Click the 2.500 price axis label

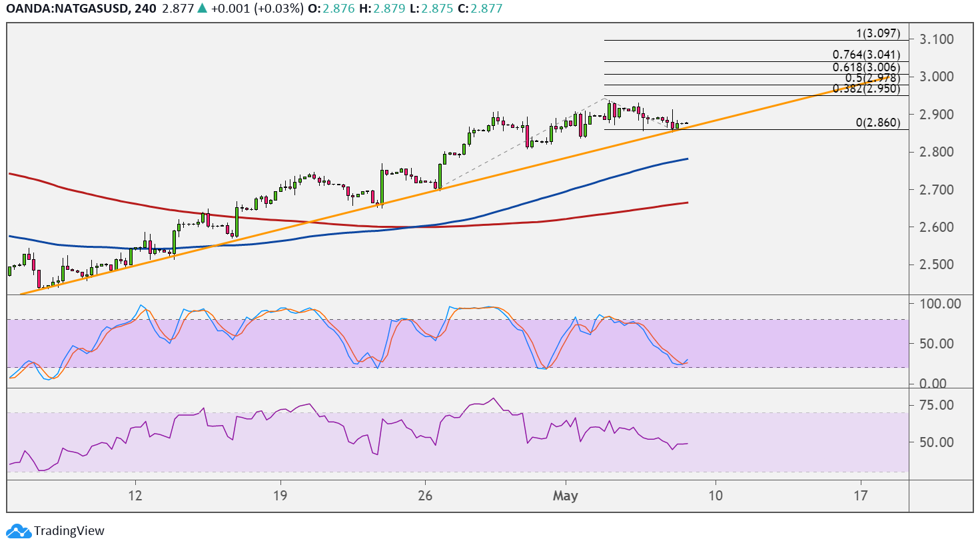937,265
